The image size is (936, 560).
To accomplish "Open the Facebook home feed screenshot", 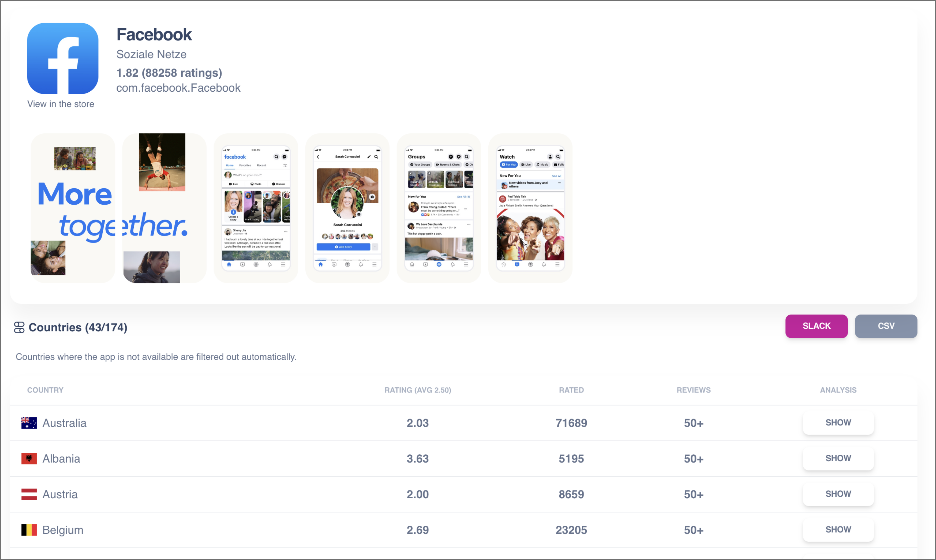I will point(256,208).
